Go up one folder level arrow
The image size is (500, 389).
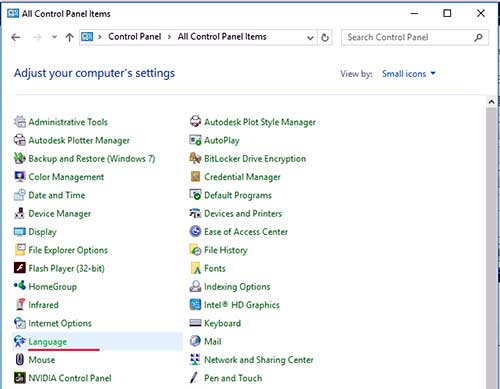69,37
